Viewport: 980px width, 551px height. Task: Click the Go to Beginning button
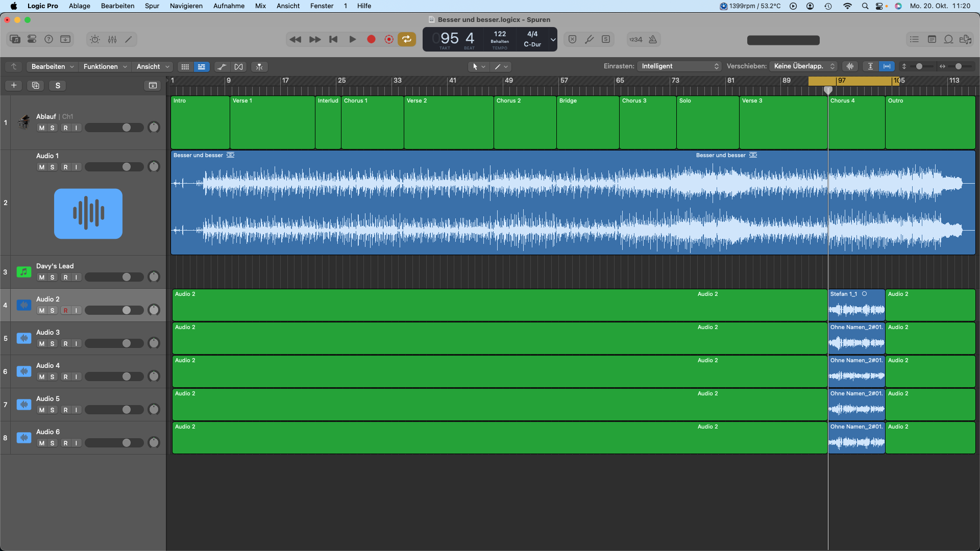333,39
